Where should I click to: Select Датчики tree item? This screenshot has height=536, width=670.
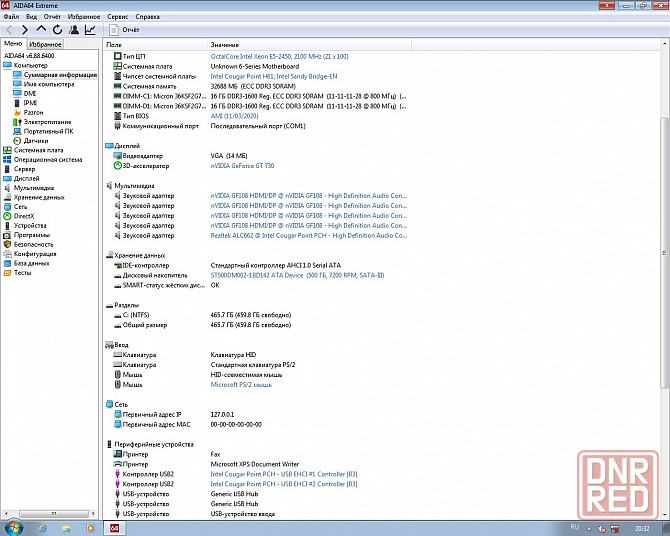click(31, 141)
